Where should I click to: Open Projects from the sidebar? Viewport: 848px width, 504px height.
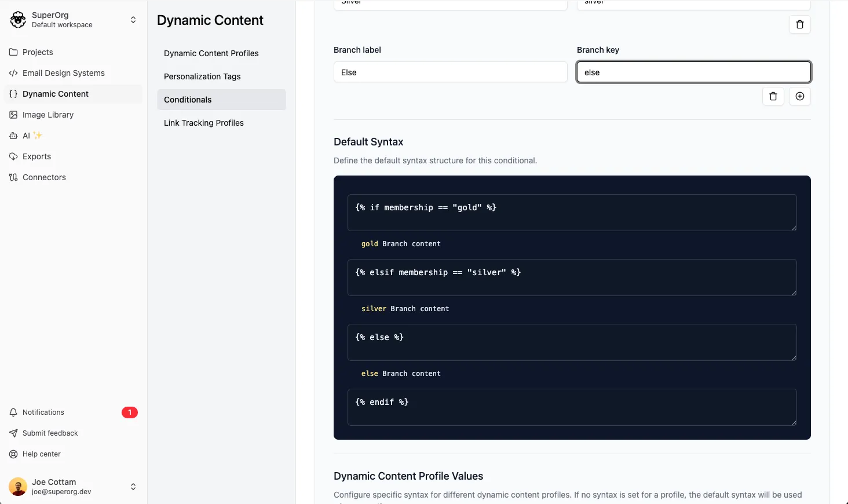[37, 52]
